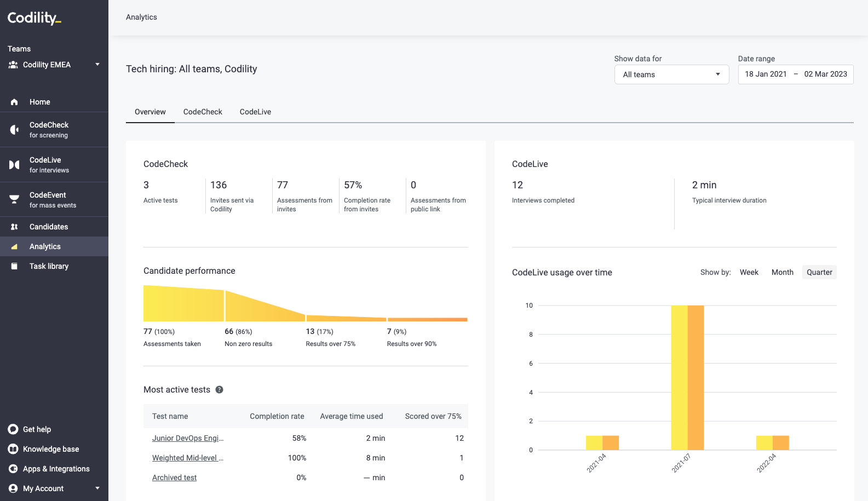Show CodeLive usage by Month
868x501 pixels.
(782, 272)
